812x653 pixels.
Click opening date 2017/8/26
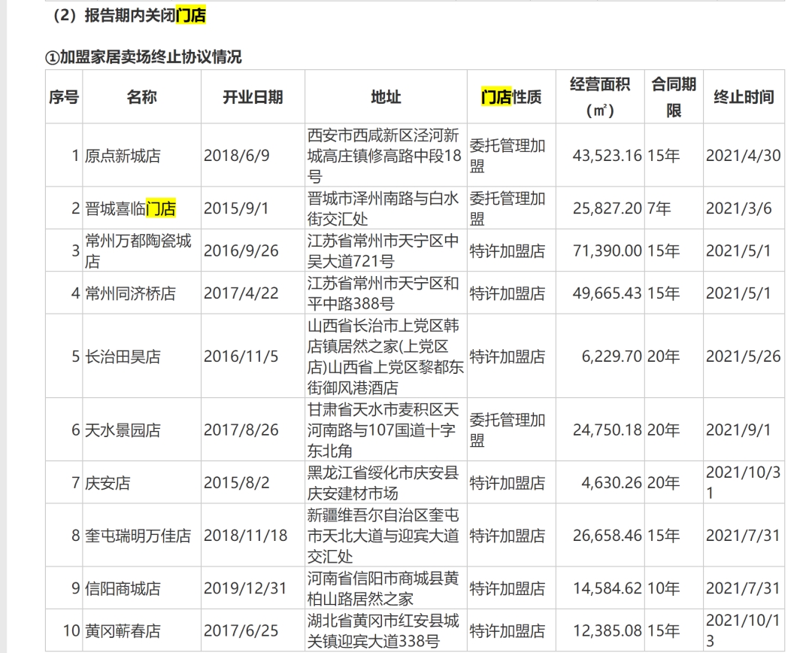pyautogui.click(x=241, y=430)
